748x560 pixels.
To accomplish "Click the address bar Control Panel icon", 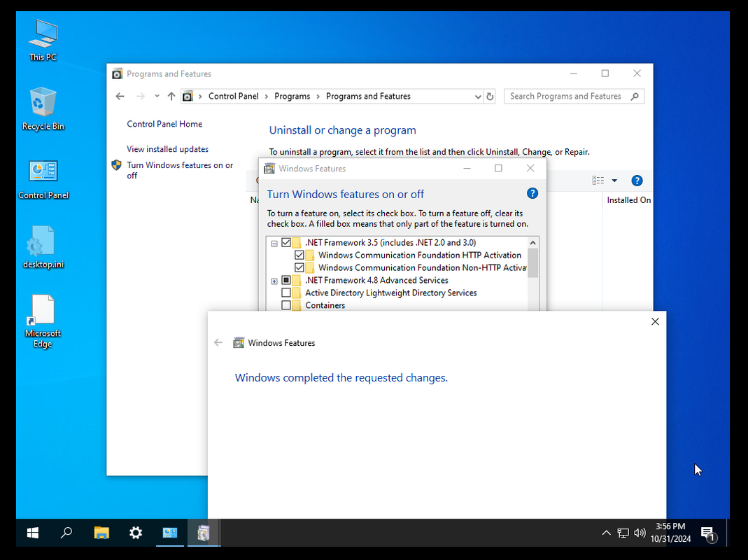I will pos(188,97).
